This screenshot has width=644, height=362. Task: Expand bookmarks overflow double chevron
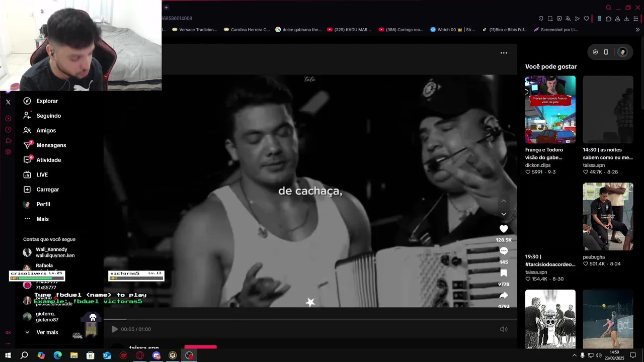pyautogui.click(x=638, y=30)
